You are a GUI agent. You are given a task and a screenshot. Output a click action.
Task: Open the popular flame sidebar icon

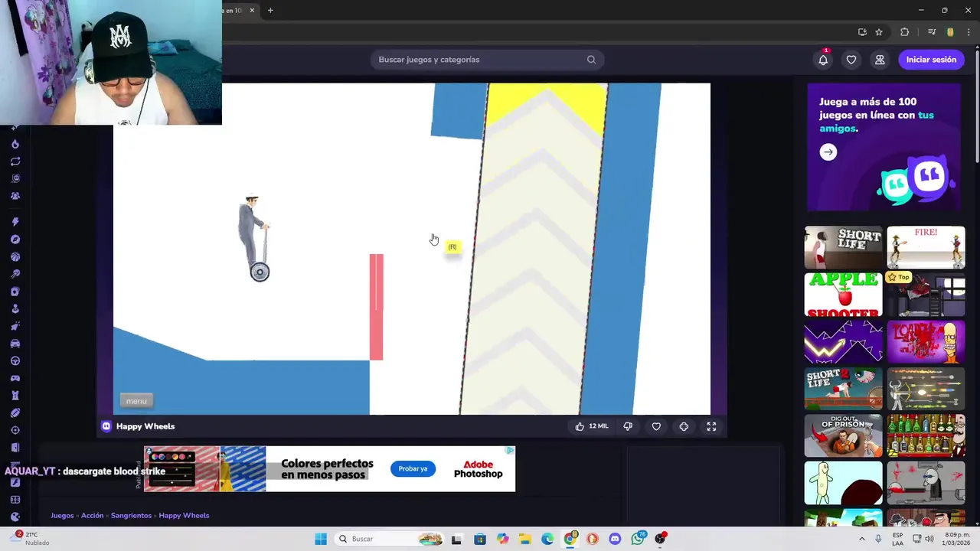coord(15,144)
